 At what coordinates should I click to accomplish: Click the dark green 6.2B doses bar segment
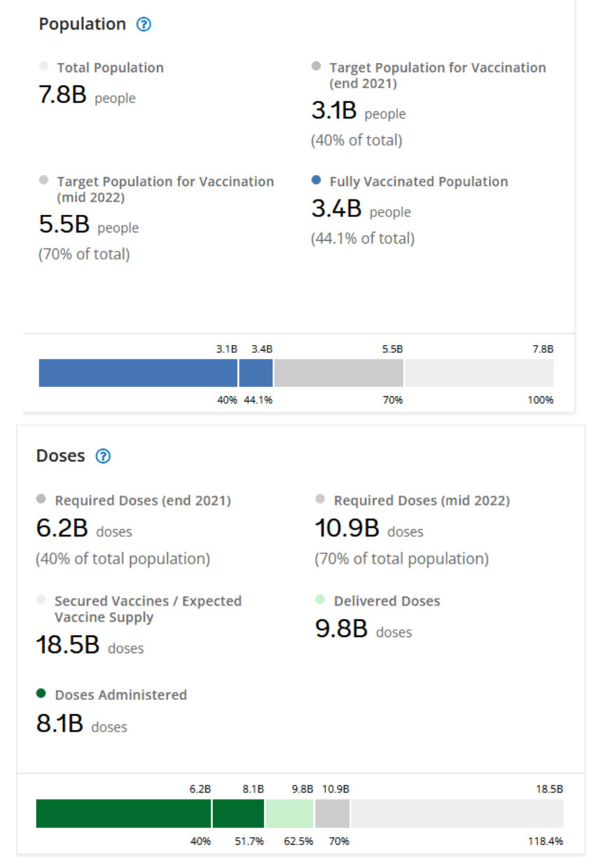[x=123, y=814]
